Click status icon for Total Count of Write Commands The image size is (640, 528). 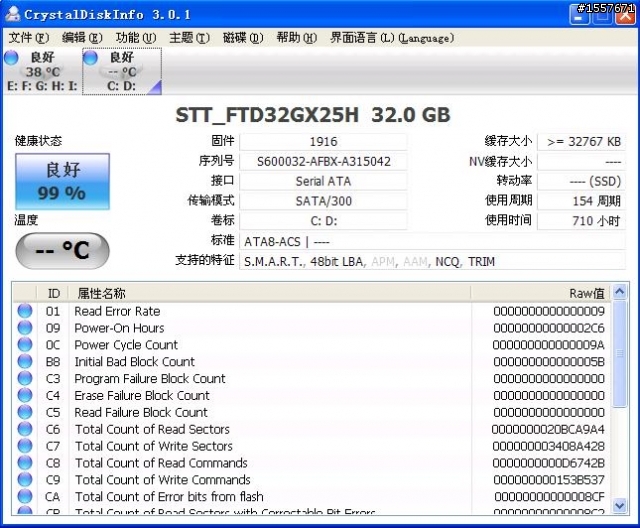point(25,479)
